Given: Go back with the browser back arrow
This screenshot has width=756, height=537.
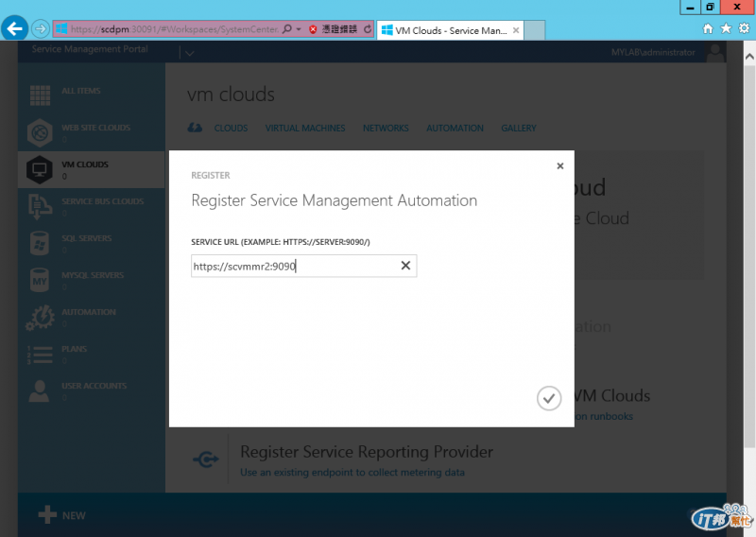Looking at the screenshot, I should pos(14,29).
